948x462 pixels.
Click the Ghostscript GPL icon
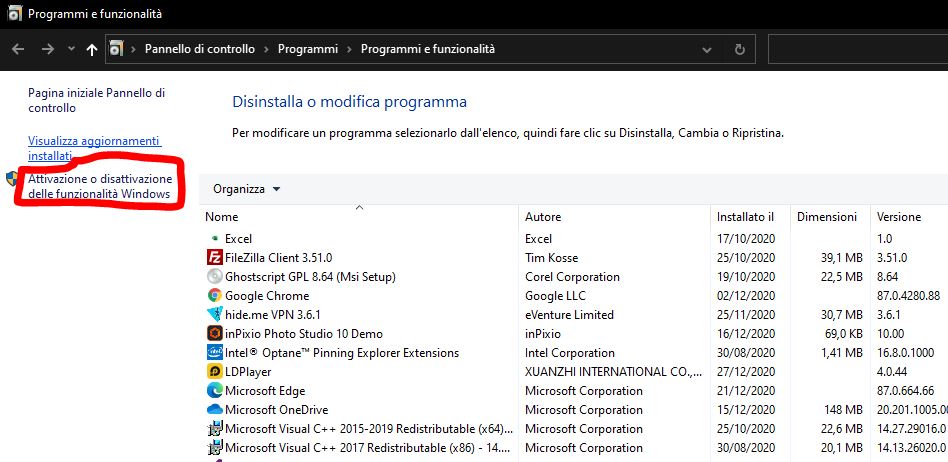pos(214,277)
